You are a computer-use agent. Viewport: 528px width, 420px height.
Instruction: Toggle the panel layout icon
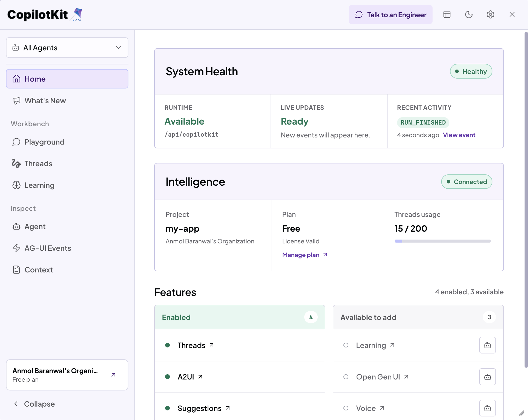click(447, 15)
